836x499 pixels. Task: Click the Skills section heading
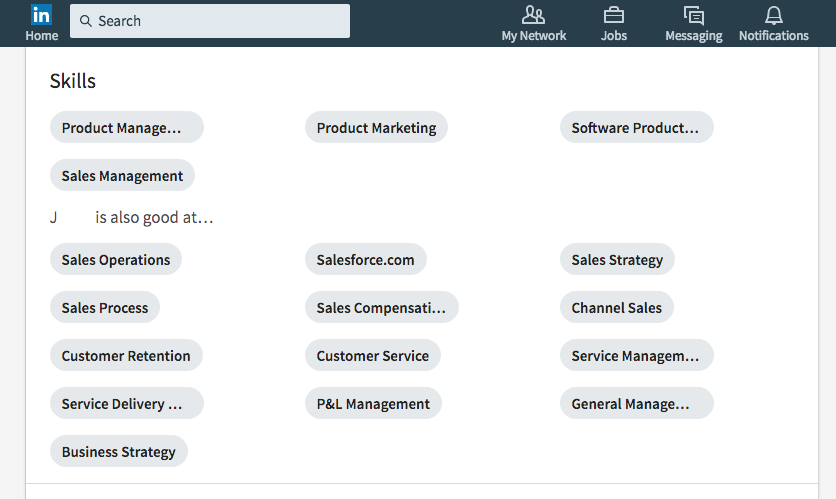point(73,81)
